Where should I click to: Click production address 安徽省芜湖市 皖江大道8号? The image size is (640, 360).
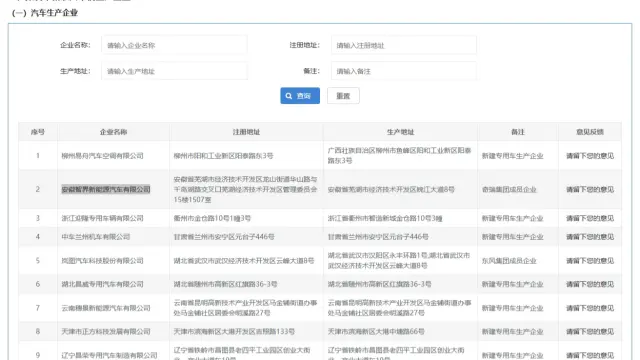[391, 189]
